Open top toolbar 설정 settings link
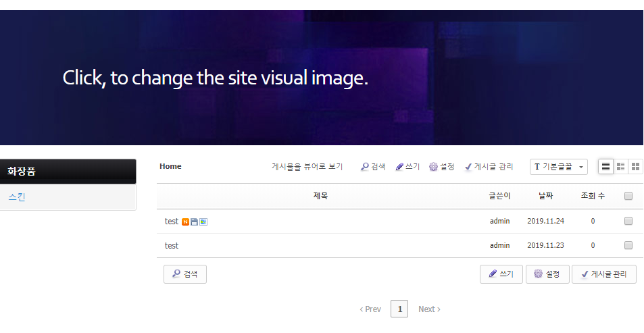 (441, 167)
